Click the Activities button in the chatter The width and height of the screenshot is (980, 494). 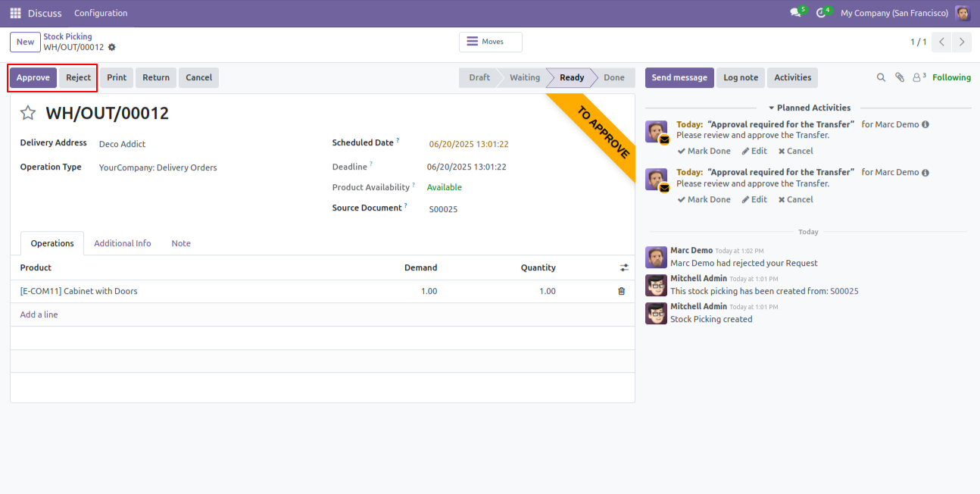(792, 77)
